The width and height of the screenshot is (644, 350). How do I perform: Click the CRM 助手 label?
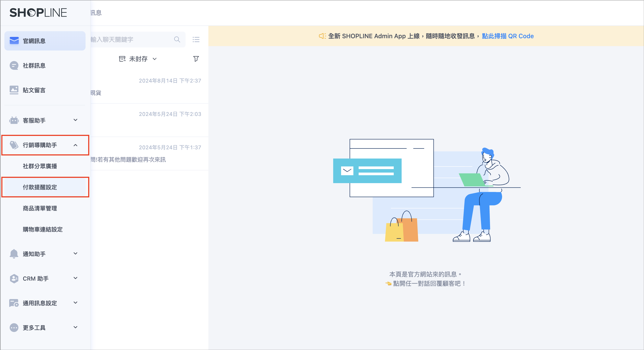pyautogui.click(x=36, y=278)
